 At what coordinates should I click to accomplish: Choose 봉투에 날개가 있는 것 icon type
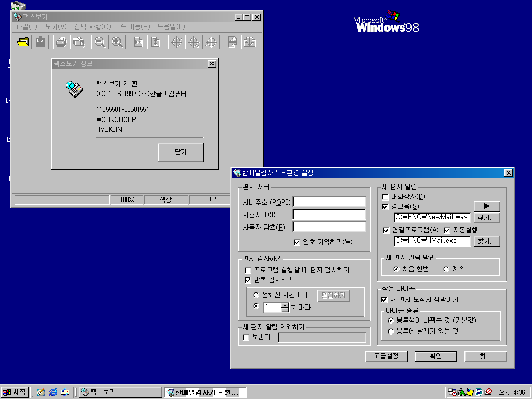[391, 331]
